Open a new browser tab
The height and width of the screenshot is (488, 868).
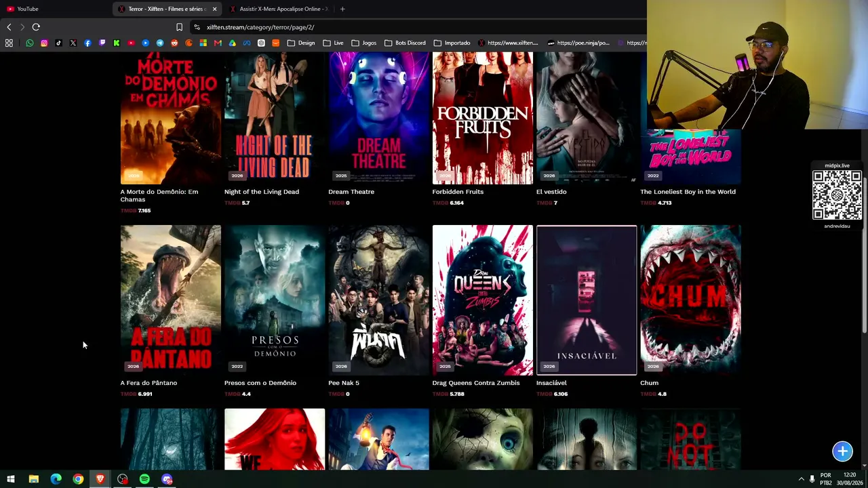342,9
